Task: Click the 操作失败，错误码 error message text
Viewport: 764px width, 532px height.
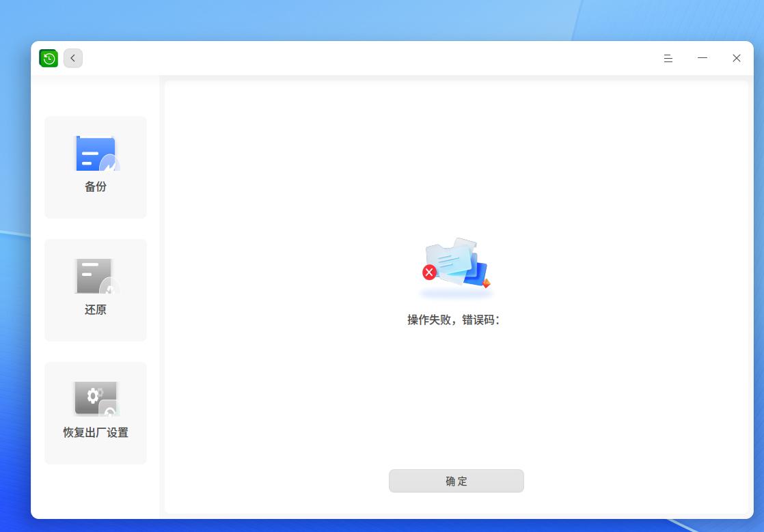Action: coord(453,320)
